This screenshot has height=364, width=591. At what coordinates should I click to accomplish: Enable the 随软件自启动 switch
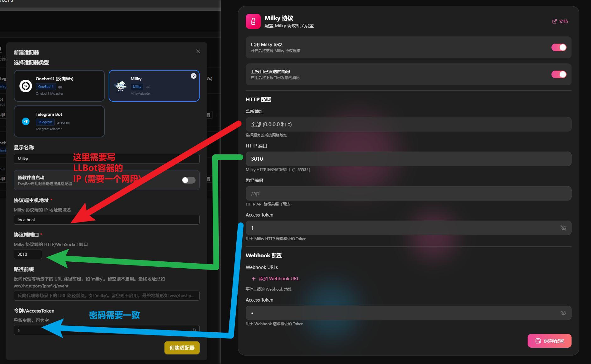pyautogui.click(x=189, y=180)
